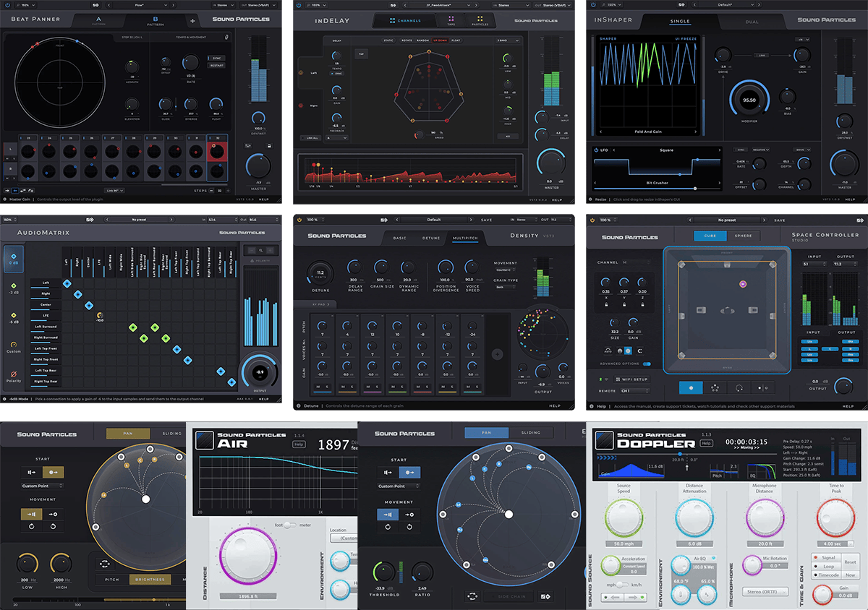The height and width of the screenshot is (610, 868).
Task: Open the Basic tab in Density
Action: 400,237
